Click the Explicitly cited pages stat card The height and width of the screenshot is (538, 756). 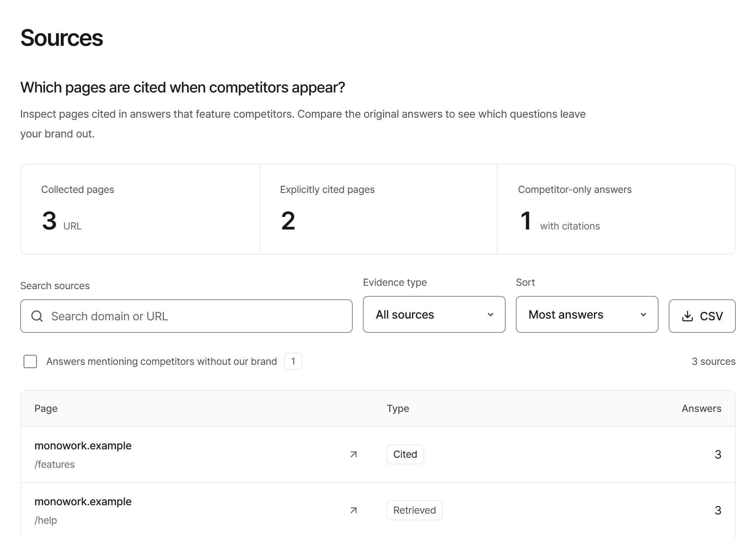pos(378,209)
